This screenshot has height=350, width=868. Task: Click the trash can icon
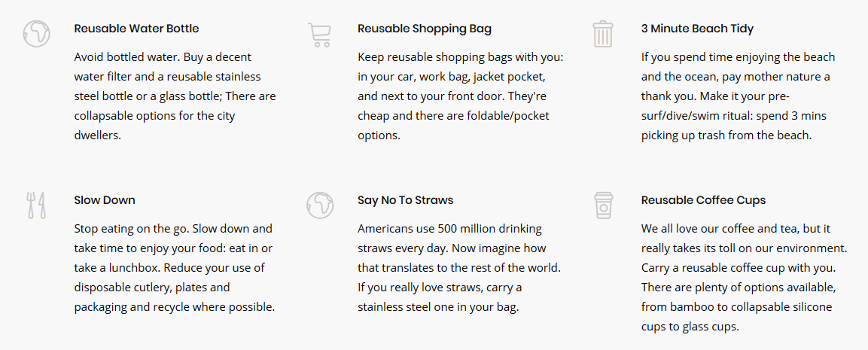pyautogui.click(x=603, y=35)
